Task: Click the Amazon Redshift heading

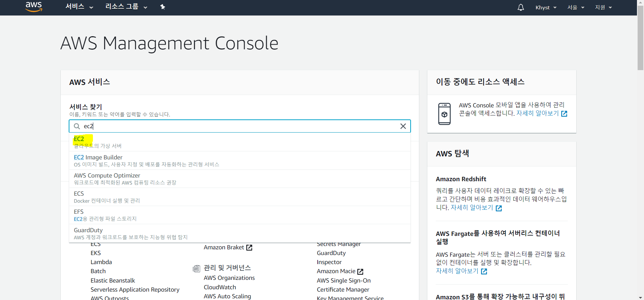Action: pyautogui.click(x=461, y=179)
